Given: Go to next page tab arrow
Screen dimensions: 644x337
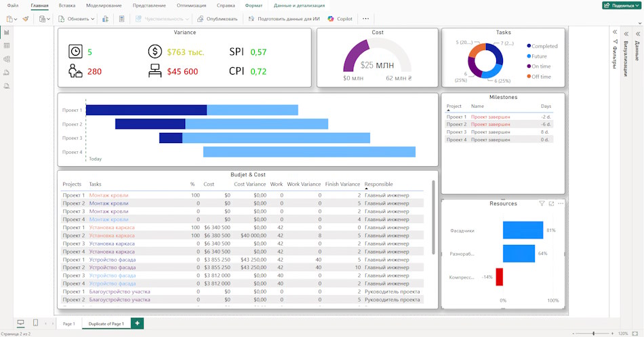Looking at the screenshot, I should pos(53,323).
